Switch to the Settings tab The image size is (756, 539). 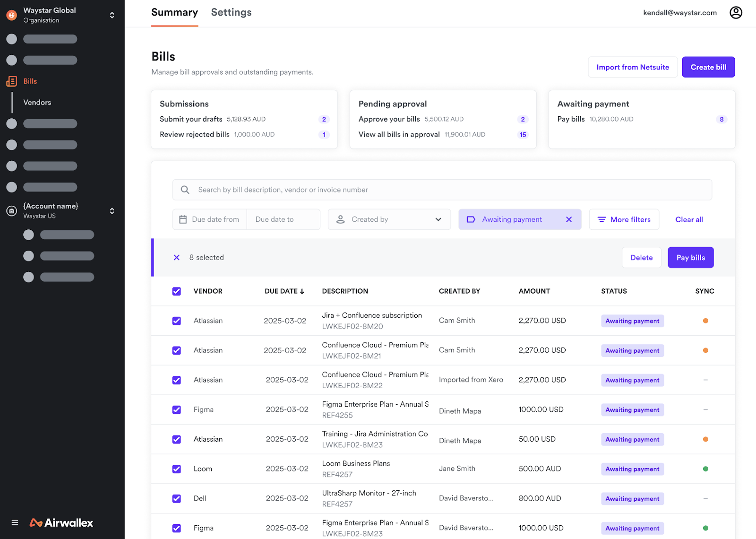[x=231, y=13]
